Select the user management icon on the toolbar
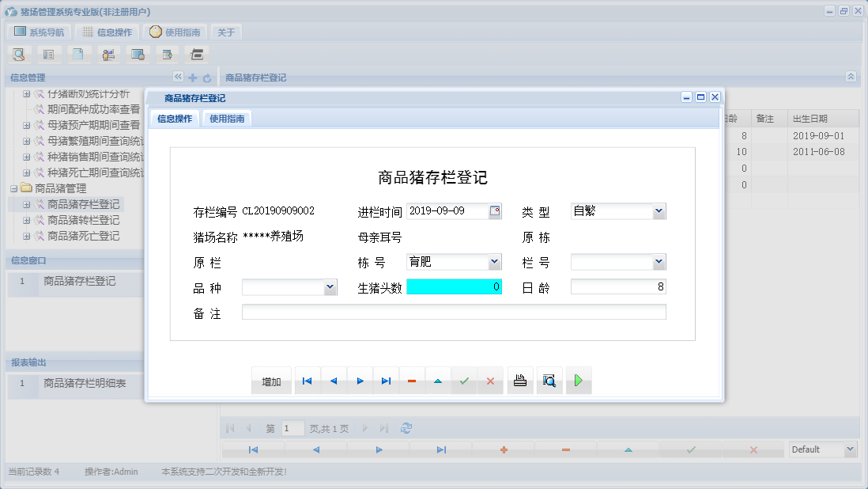868x489 pixels. [108, 54]
